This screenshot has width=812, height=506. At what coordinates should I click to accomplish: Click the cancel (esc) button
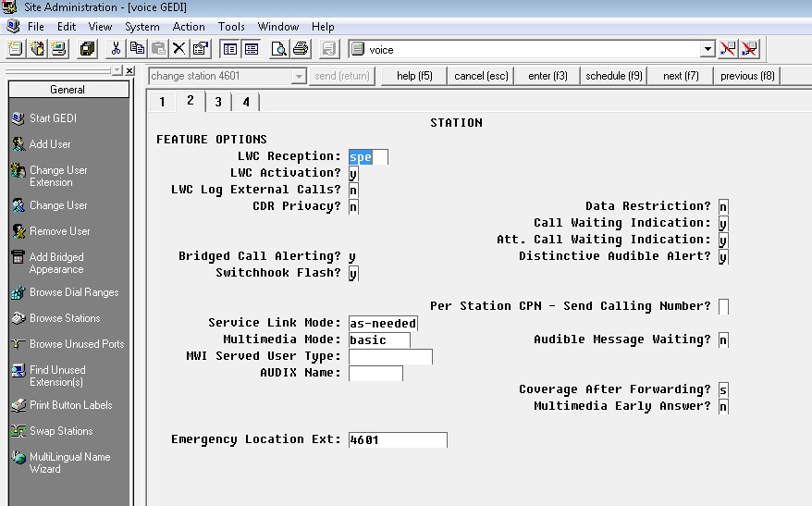pyautogui.click(x=481, y=76)
